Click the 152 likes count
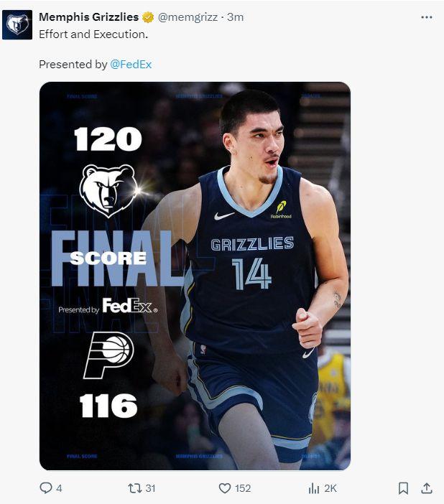Image resolution: width=444 pixels, height=504 pixels. [243, 488]
